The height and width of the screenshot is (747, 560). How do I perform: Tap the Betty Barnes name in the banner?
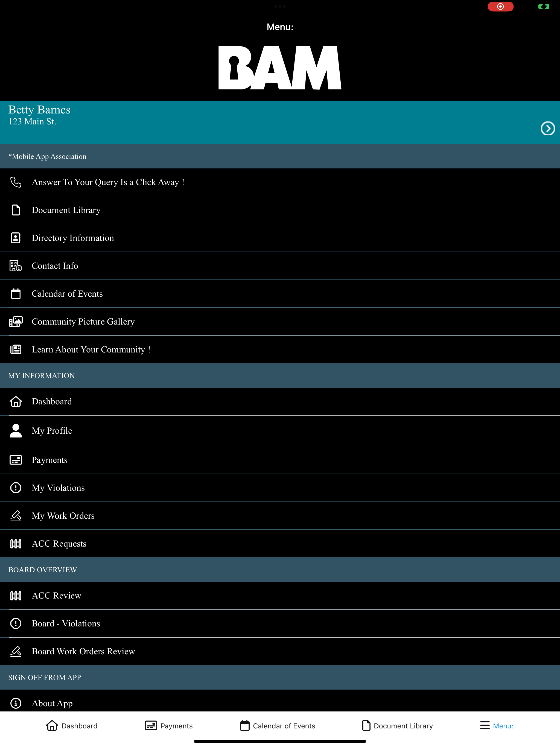click(x=39, y=110)
